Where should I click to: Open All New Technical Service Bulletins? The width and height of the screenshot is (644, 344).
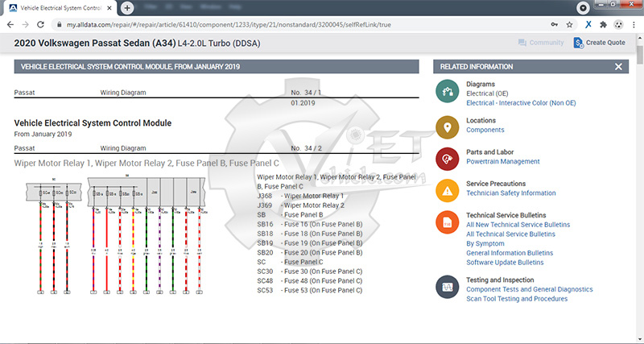click(x=518, y=225)
